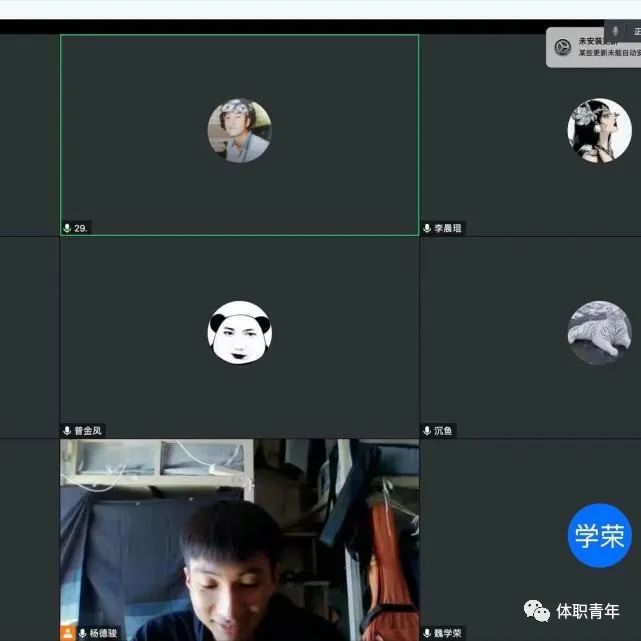Click the gear icon in the update notification
The width and height of the screenshot is (641, 641).
point(563,47)
